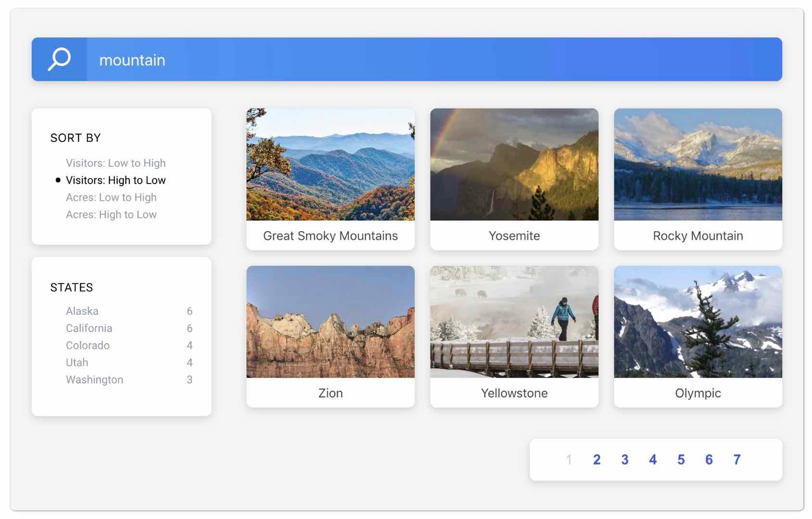Go to results page 1

coord(569,460)
